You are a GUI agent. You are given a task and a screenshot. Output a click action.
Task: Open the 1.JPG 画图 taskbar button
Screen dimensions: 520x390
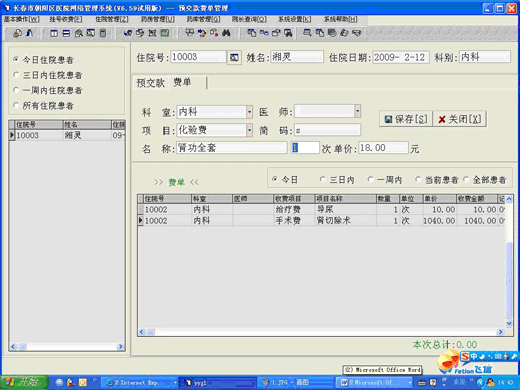click(x=295, y=383)
